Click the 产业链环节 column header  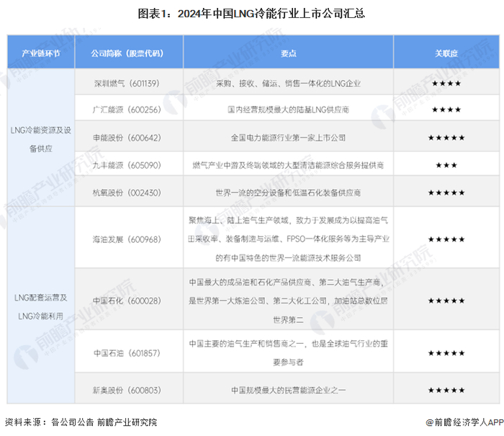[41, 52]
